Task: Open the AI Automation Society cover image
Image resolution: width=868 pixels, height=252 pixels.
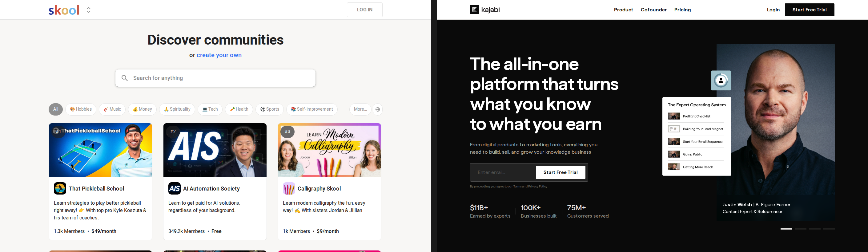Action: (x=215, y=150)
